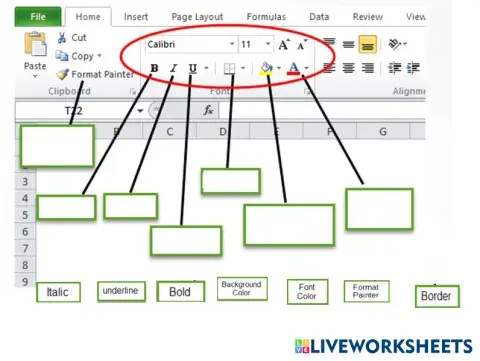Viewport: 480px width, 361px height.
Task: Click the Orientation text angle icon
Action: [x=395, y=44]
